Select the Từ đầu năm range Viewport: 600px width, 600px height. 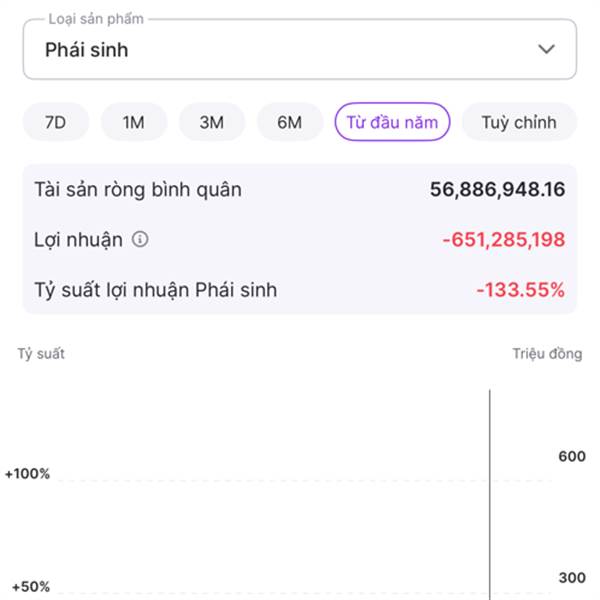pyautogui.click(x=392, y=123)
